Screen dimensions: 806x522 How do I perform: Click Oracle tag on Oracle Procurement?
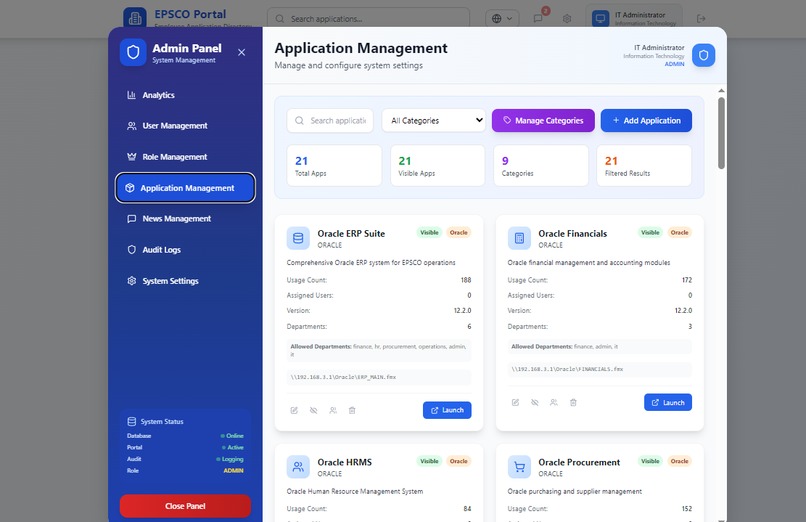point(680,461)
